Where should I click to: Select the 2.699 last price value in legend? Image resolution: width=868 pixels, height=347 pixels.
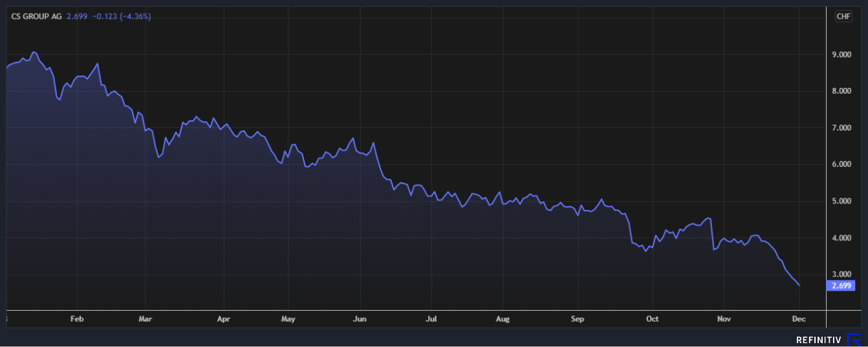pos(77,16)
